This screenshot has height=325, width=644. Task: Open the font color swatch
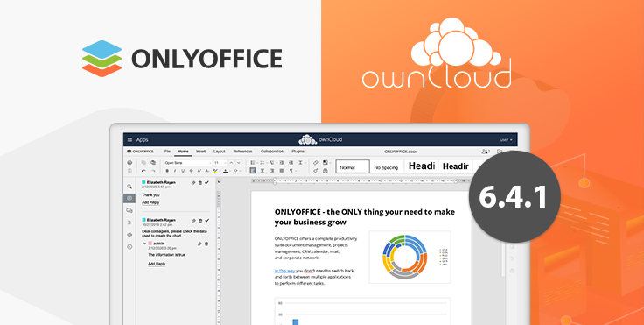(225, 171)
